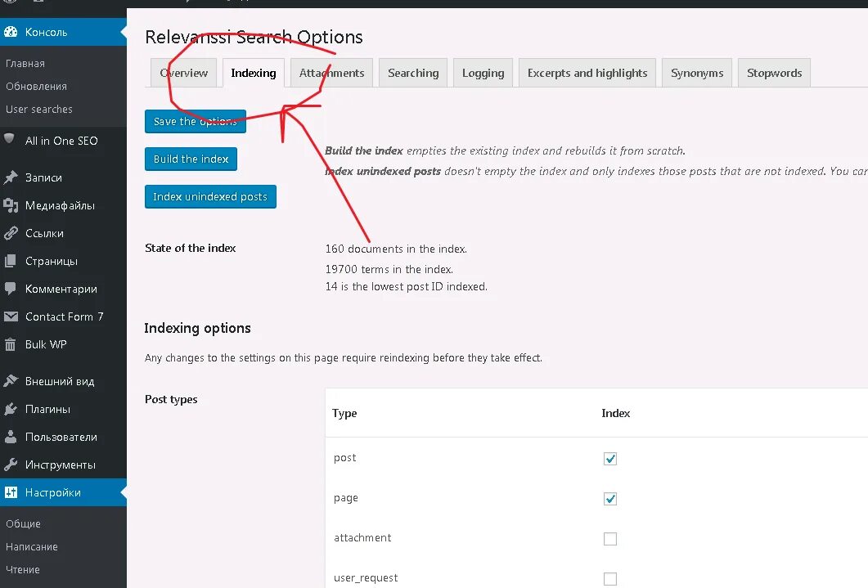The image size is (868, 588).
Task: Click the Внешний вид paintbrush icon
Action: (11, 381)
